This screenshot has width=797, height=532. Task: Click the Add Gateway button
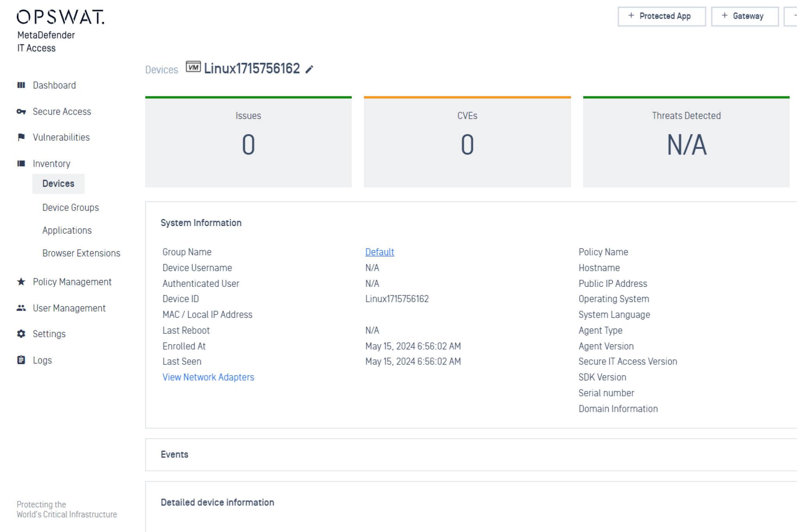click(x=744, y=16)
